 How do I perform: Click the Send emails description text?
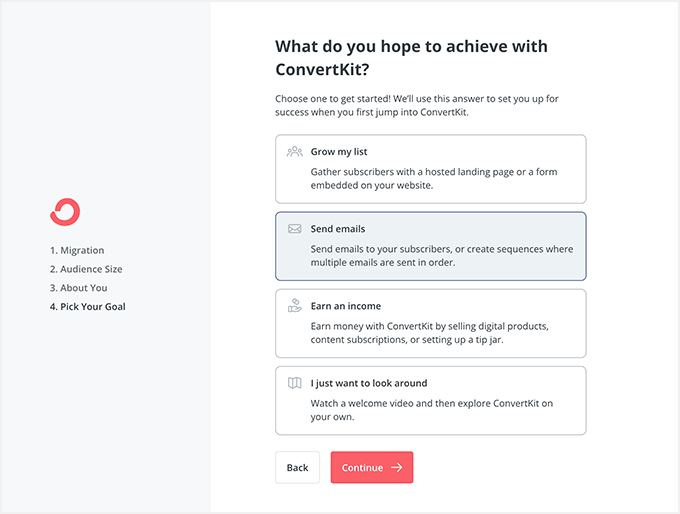pyautogui.click(x=441, y=255)
